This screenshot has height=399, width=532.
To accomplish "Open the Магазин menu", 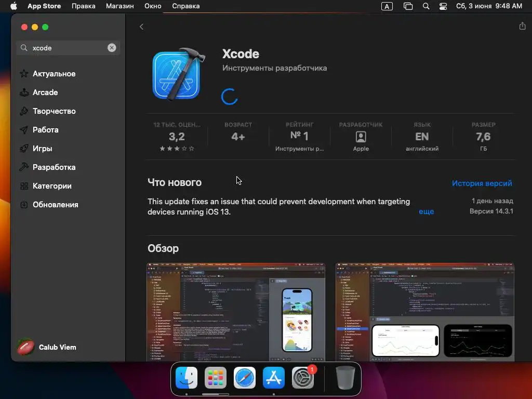I will 120,6.
